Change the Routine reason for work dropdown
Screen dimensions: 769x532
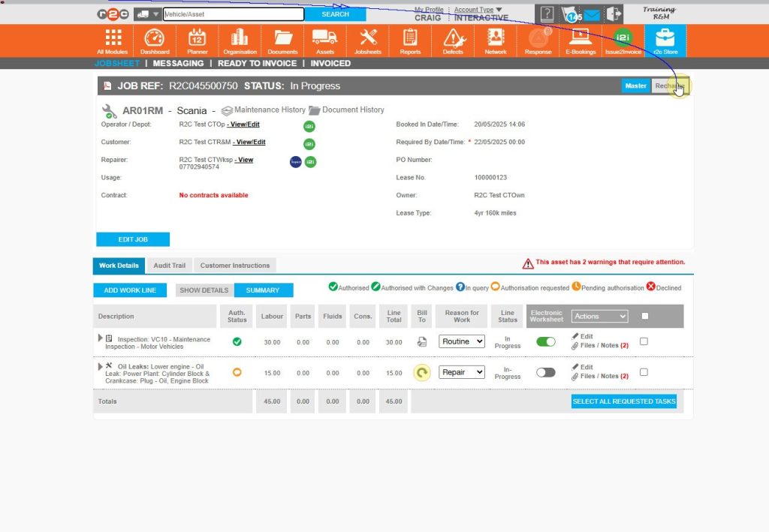coord(461,341)
